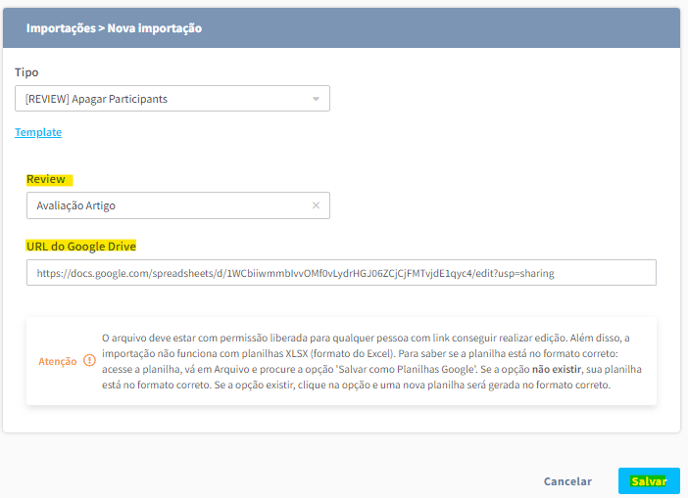Click the 'URL do Google Drive' label
The image size is (688, 498).
[x=81, y=246]
